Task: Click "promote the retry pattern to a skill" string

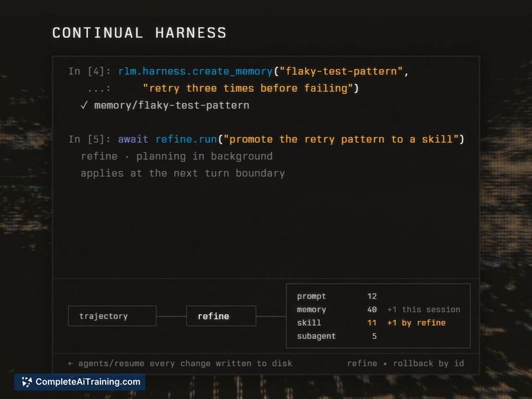Action: tap(341, 139)
